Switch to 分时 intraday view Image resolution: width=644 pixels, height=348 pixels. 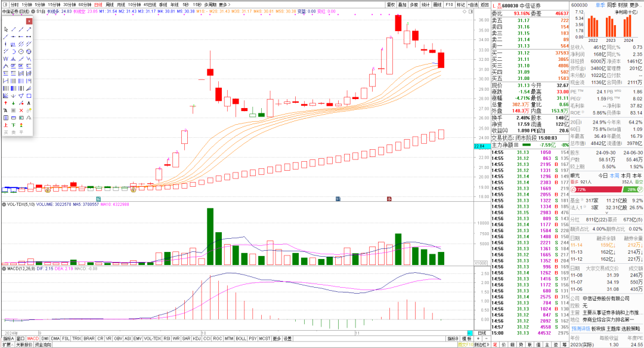coord(14,5)
